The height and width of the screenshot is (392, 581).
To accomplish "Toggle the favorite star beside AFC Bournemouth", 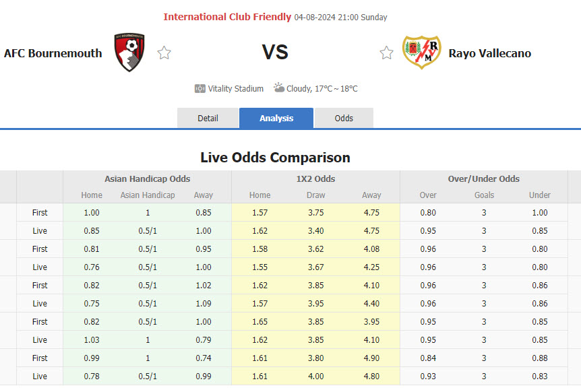I will click(164, 52).
